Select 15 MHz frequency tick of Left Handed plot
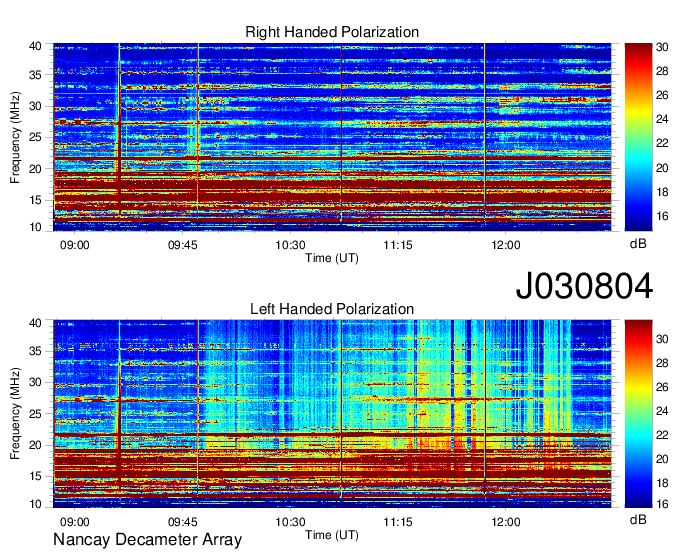This screenshot has height=552, width=680. coord(35,476)
